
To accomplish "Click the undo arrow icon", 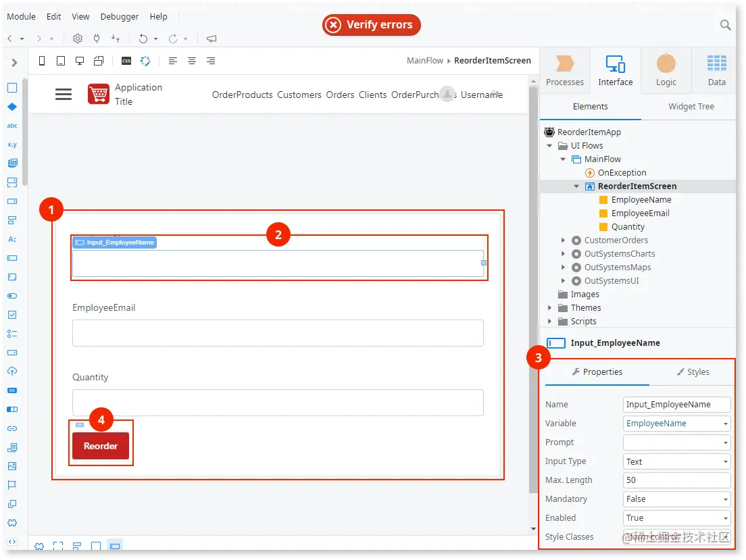I will pos(143,39).
